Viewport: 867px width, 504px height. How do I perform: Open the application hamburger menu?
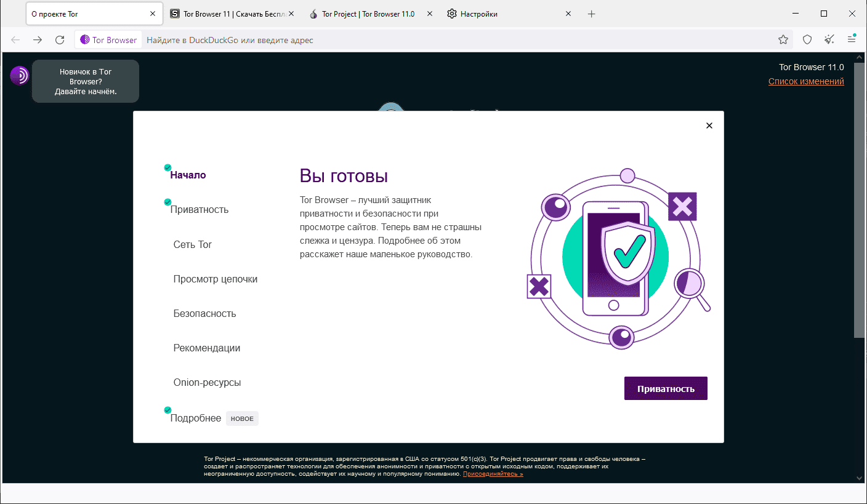pos(852,40)
